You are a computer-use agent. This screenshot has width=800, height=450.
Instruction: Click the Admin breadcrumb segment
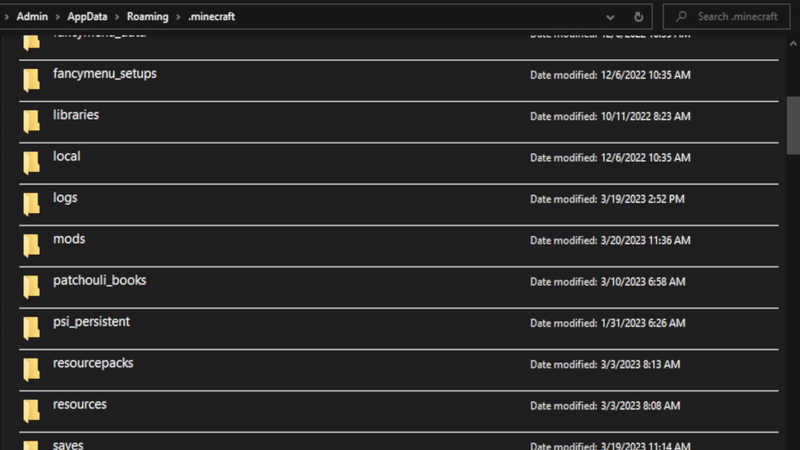coord(32,17)
